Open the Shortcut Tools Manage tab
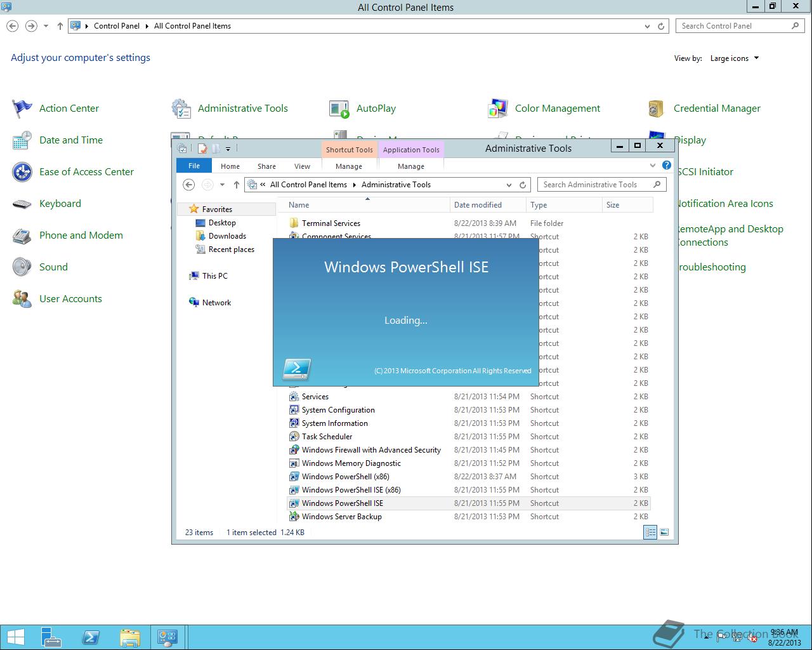This screenshot has height=650, width=812. [349, 166]
